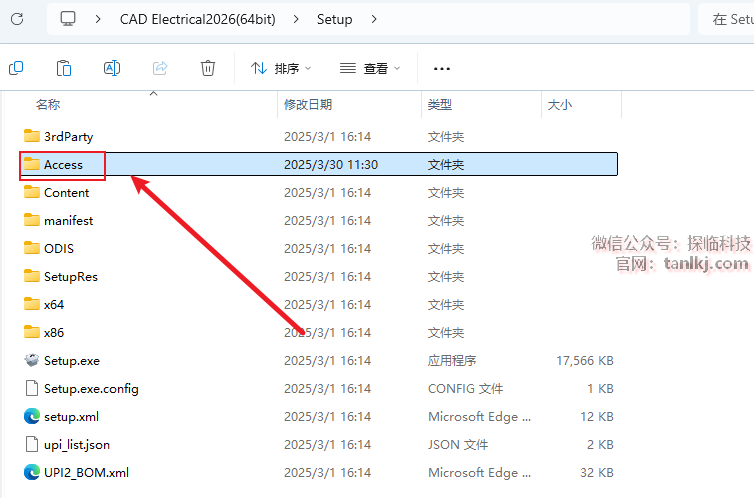The width and height of the screenshot is (754, 498).
Task: Select the UPI2_BOM.xml file name
Action: click(87, 473)
